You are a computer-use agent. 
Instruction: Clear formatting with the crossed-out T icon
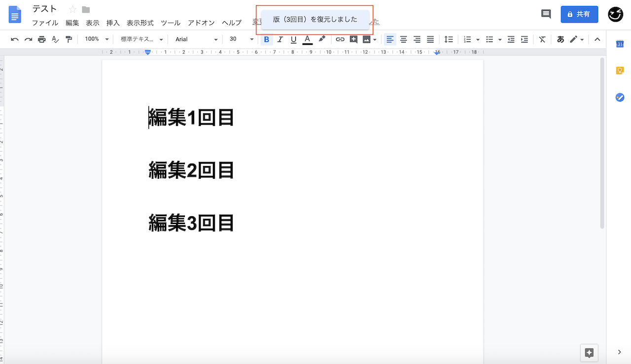[x=542, y=39]
